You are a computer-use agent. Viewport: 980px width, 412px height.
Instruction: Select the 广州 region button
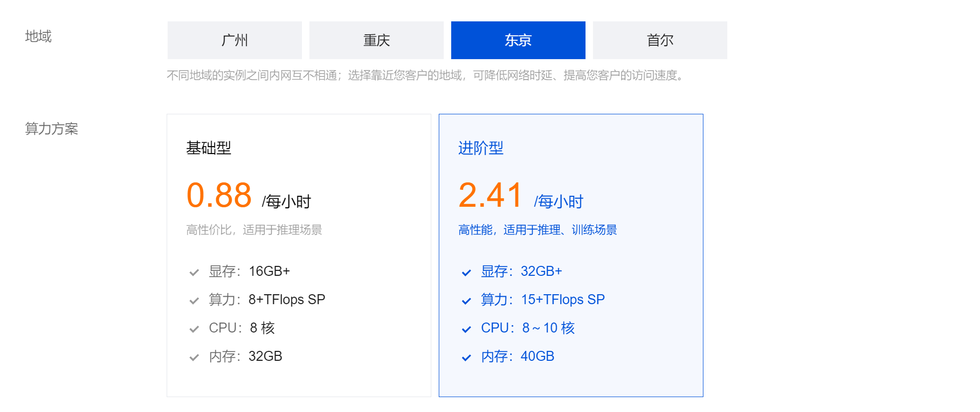234,40
